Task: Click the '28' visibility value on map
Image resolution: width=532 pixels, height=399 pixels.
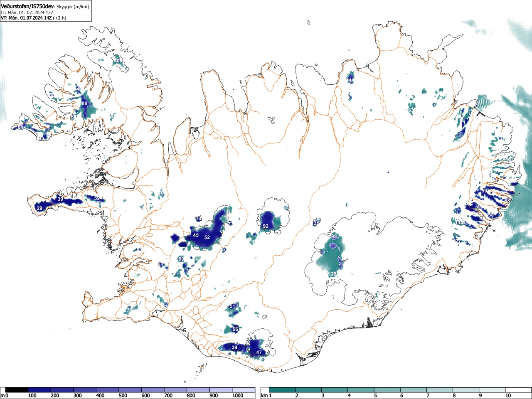Action: [x=334, y=274]
